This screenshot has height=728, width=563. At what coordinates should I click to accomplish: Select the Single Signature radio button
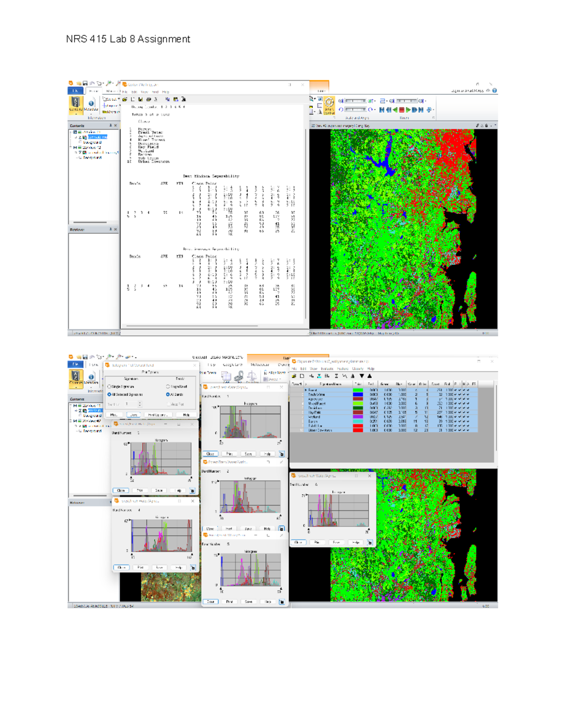[109, 386]
